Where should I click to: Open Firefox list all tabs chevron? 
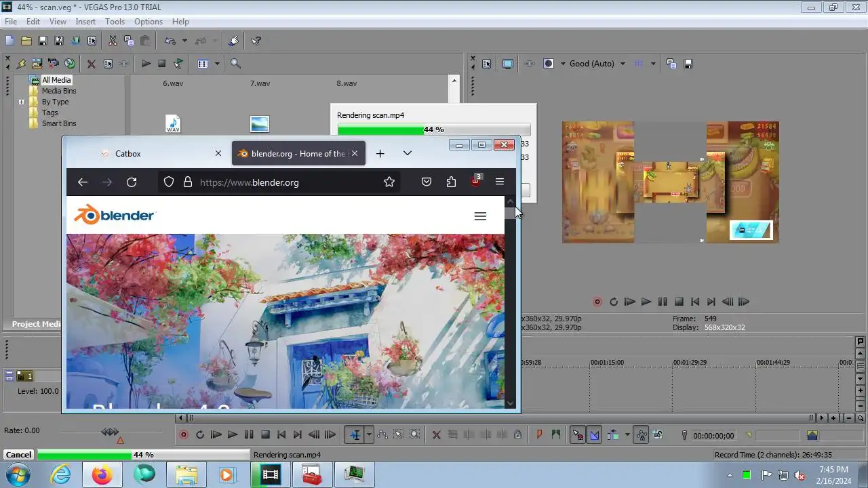pyautogui.click(x=407, y=153)
